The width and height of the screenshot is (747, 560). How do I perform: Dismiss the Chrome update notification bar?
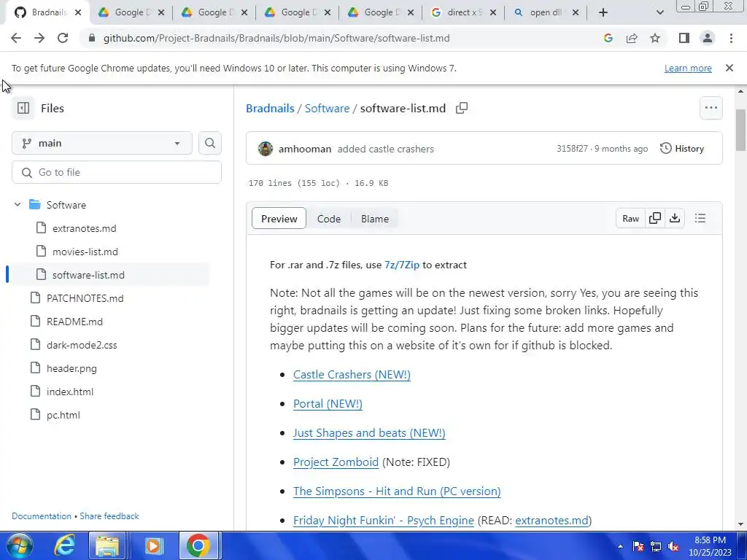[x=729, y=68]
